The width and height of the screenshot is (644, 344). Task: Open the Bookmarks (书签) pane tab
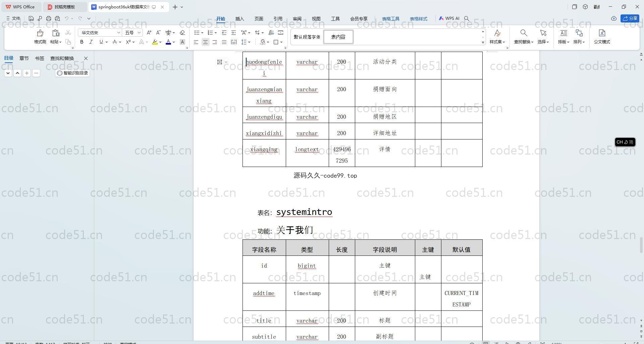tap(39, 58)
